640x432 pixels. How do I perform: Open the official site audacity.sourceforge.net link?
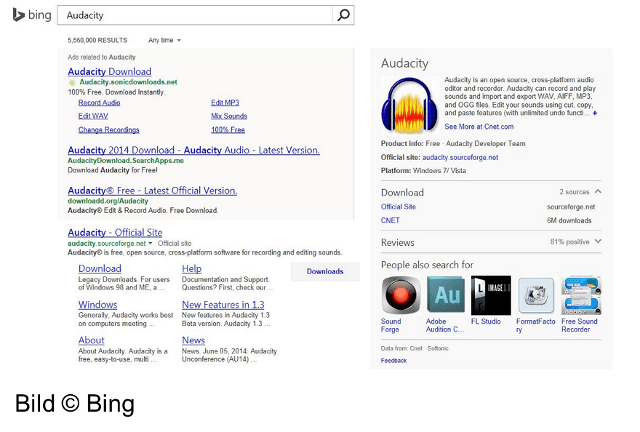click(460, 157)
